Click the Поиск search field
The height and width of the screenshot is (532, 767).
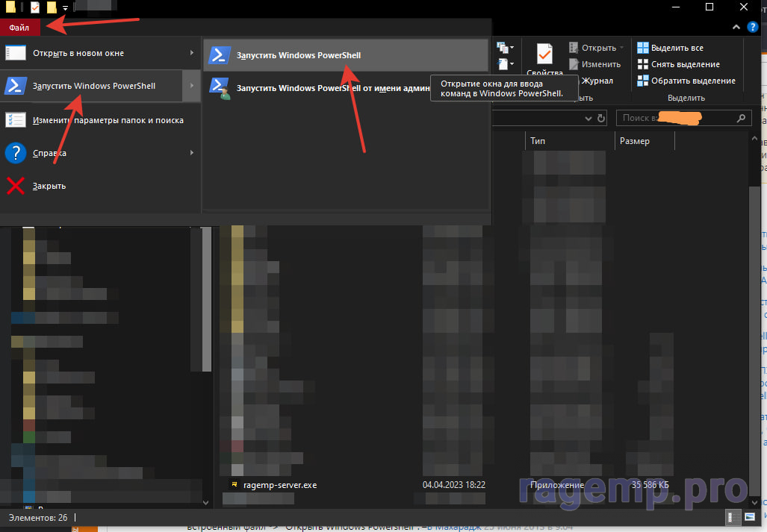coord(684,118)
